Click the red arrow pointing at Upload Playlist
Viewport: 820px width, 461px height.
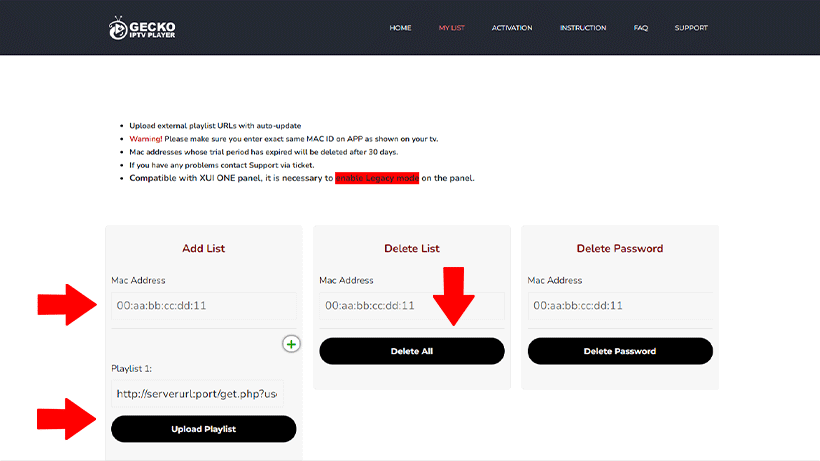coord(65,419)
